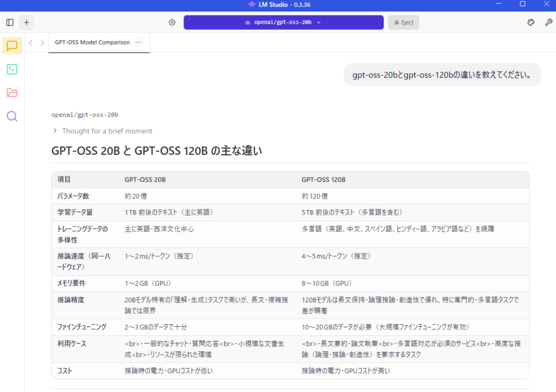
Task: Open the Discover search icon
Action: (12, 116)
